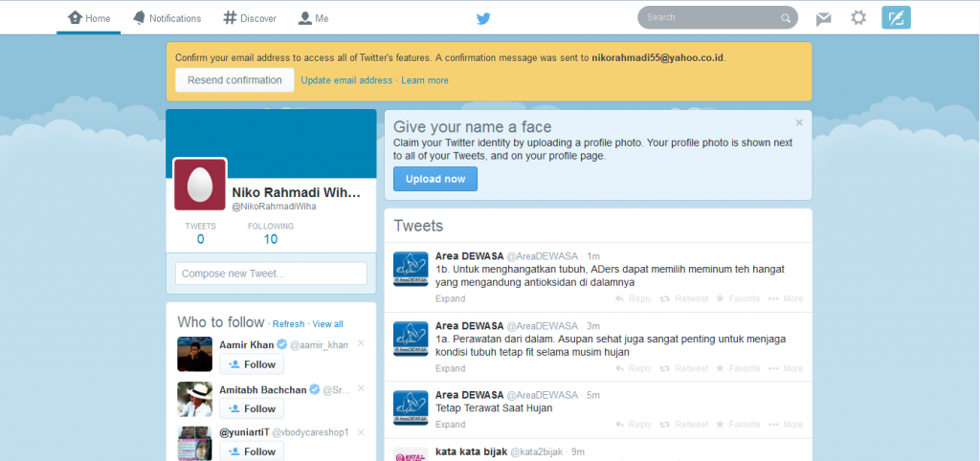Favorite the second Area DEWASA tweet
Screen dimensions: 980x461
[738, 368]
